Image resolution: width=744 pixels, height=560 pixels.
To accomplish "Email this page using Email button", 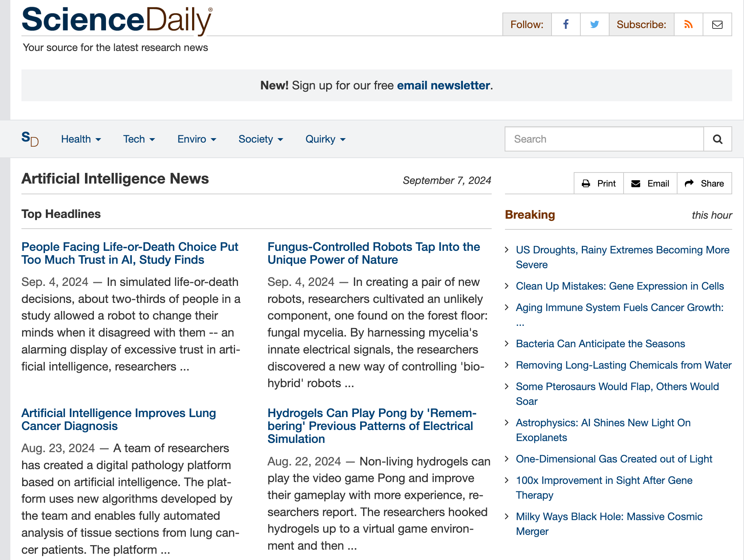I will point(650,183).
